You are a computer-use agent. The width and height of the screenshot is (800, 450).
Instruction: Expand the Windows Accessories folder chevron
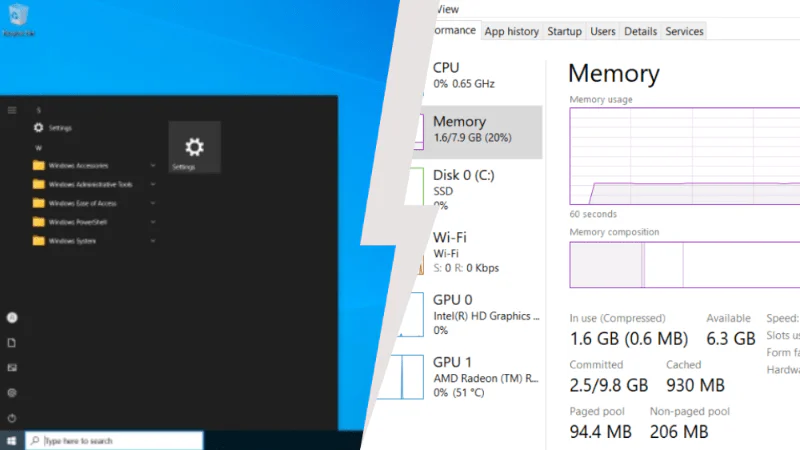point(153,166)
